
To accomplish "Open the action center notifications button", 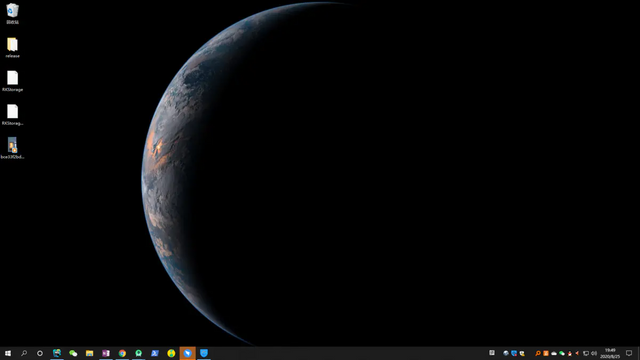I will click(x=629, y=353).
